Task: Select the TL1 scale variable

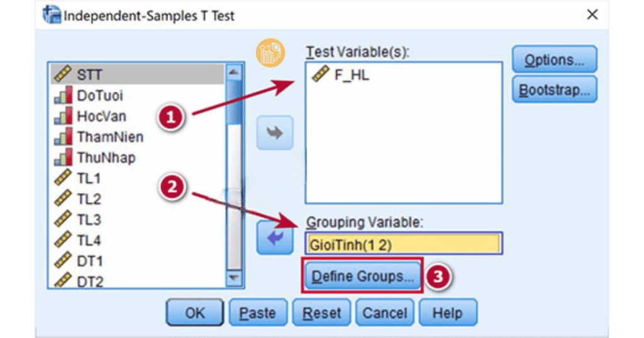Action: pos(89,178)
